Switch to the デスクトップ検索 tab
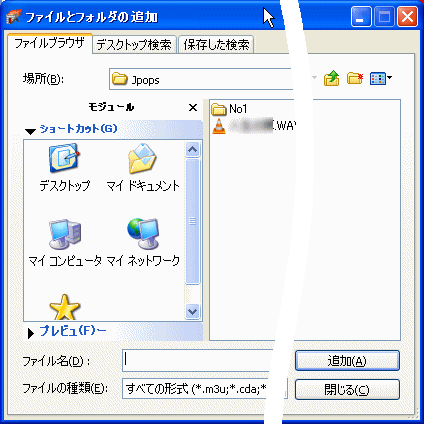The image size is (424, 424). click(134, 44)
